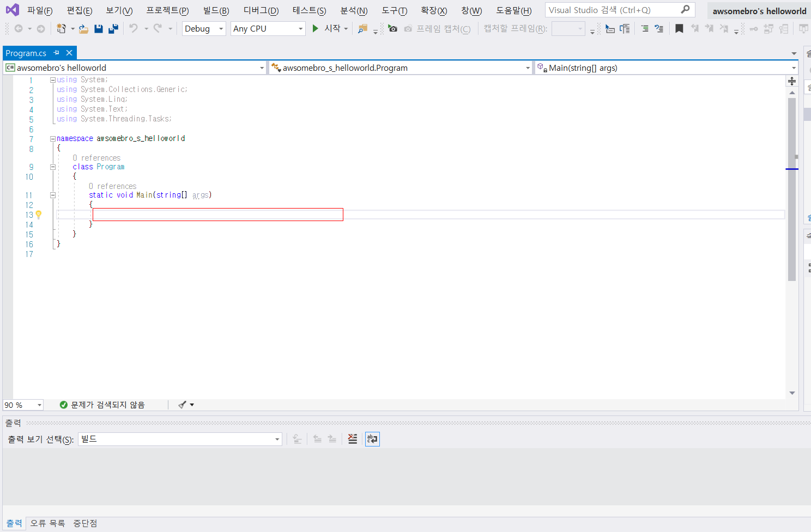Click the Uncomment Selected Lines icon
This screenshot has height=532, width=811.
point(659,28)
